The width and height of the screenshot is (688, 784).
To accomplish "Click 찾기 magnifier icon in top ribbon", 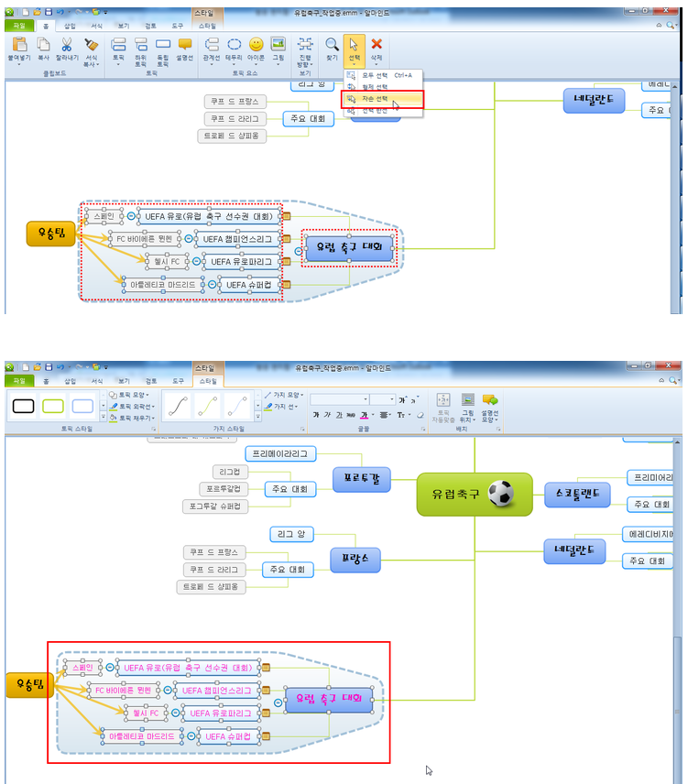I will [x=332, y=45].
